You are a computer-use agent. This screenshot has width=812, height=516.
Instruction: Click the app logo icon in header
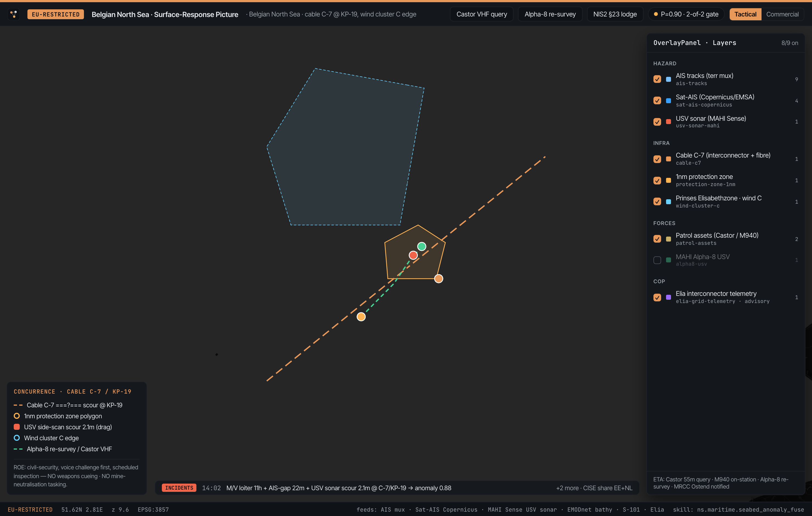point(13,14)
